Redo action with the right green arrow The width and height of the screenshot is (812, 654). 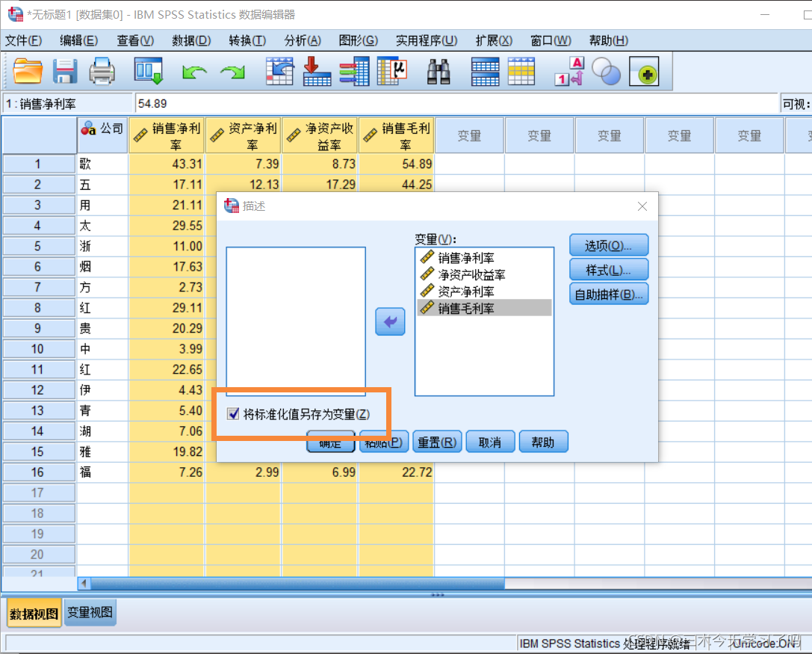pos(232,72)
